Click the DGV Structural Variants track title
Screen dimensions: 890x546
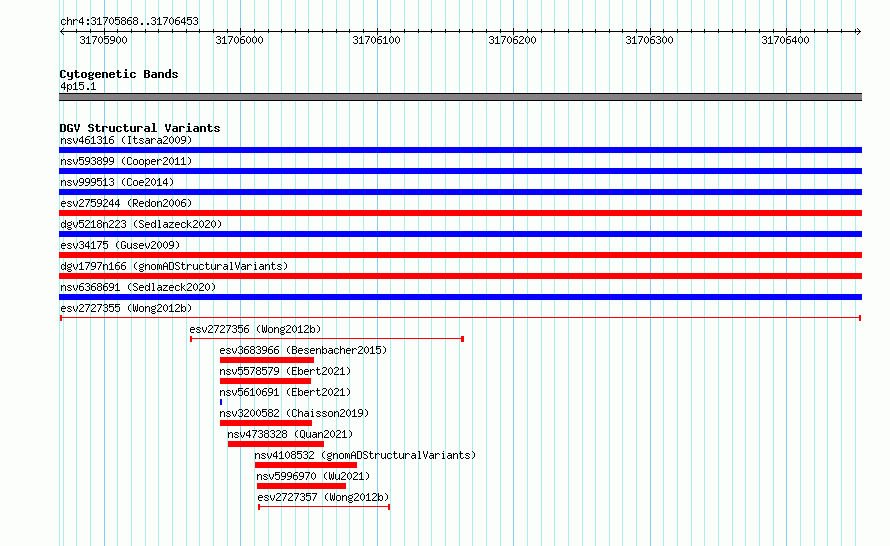tap(140, 128)
